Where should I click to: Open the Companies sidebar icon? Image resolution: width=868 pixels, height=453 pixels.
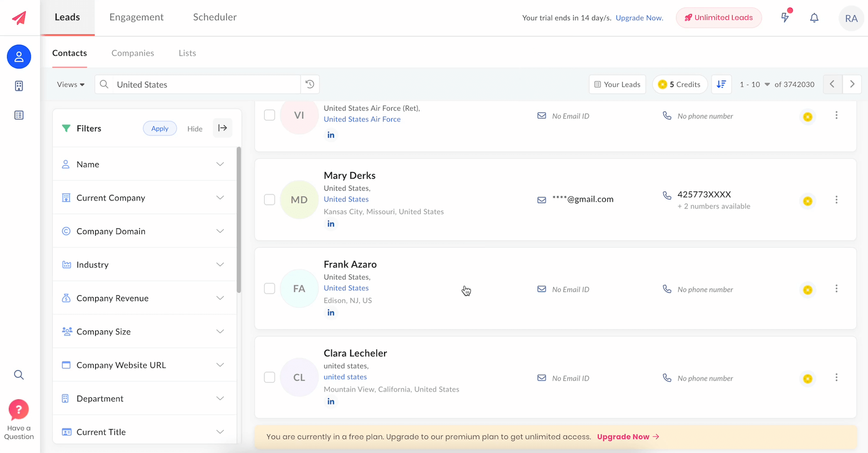coord(19,86)
